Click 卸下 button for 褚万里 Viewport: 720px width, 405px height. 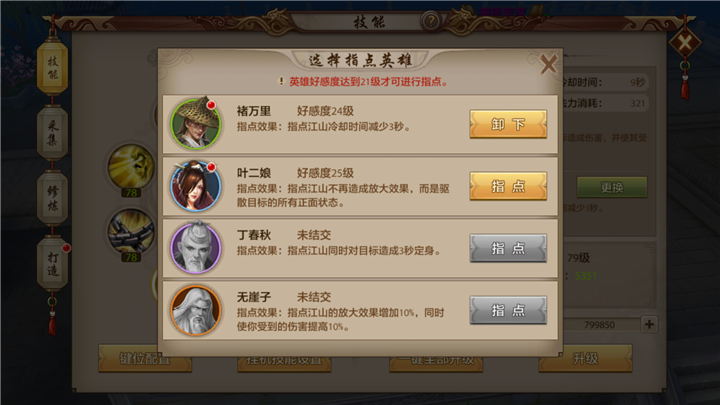[508, 124]
